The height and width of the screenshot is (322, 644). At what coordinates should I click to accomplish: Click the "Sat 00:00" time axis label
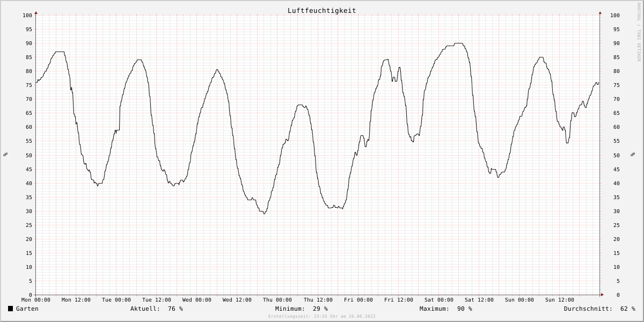439,300
